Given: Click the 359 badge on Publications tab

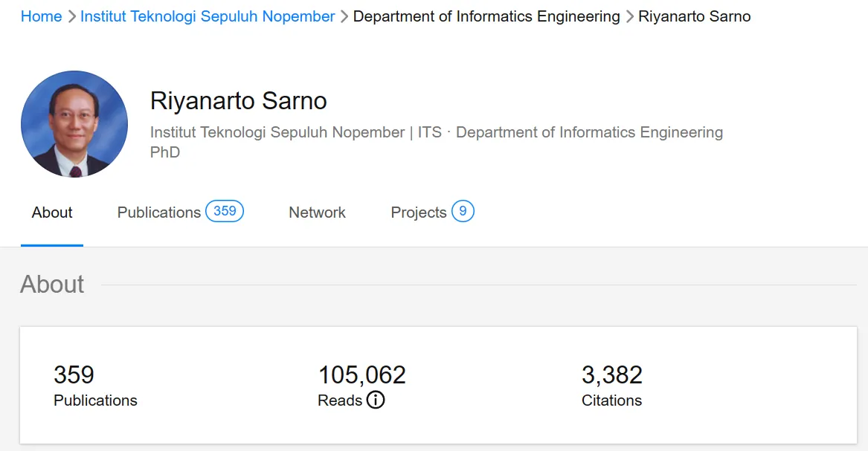Looking at the screenshot, I should pyautogui.click(x=225, y=211).
